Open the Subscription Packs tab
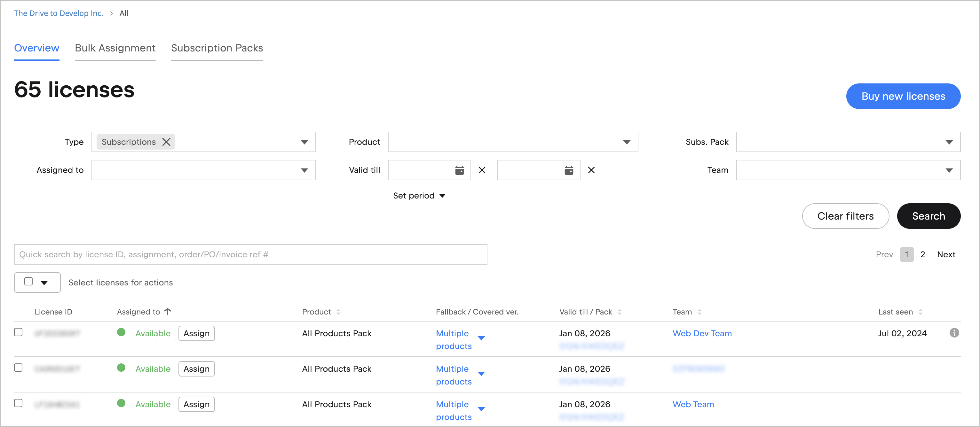The height and width of the screenshot is (427, 980). [217, 48]
